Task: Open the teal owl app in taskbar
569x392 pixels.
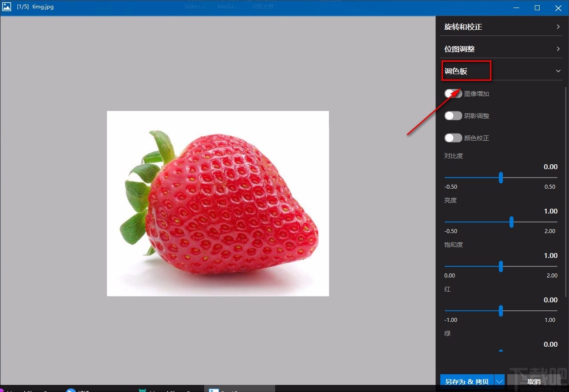Action: coord(142,390)
